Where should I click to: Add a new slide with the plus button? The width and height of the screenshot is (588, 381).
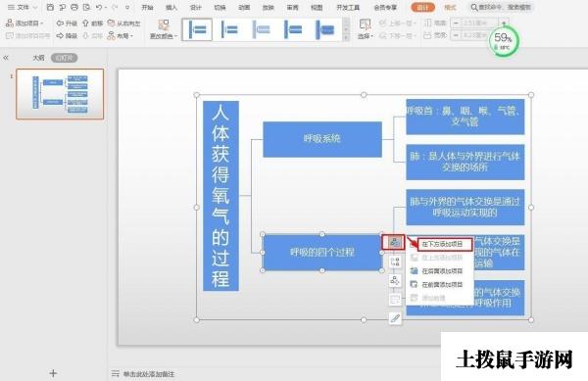(53, 373)
